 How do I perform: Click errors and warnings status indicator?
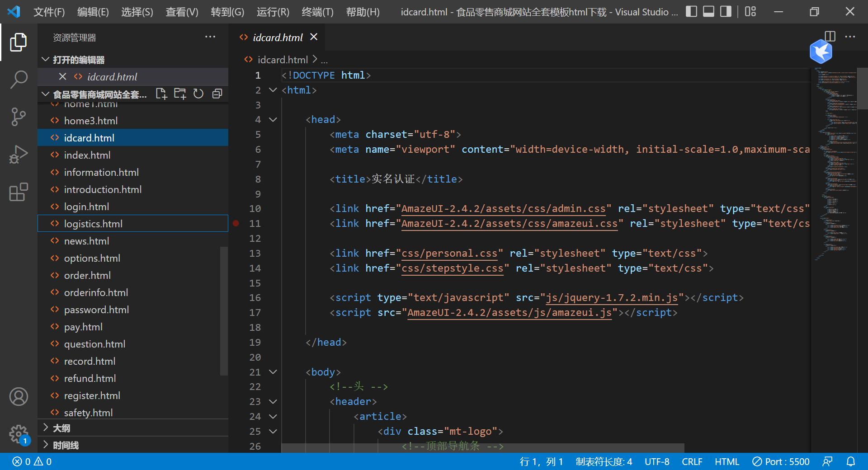point(32,461)
